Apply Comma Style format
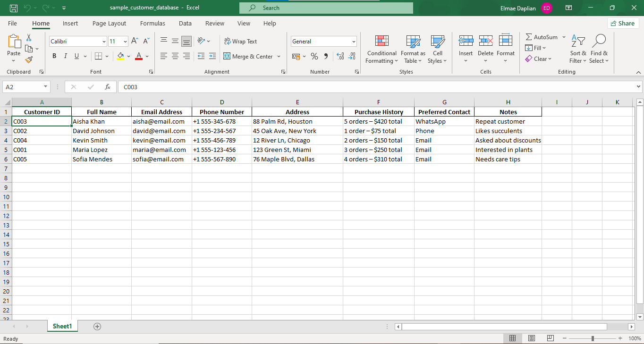This screenshot has width=644, height=344. [326, 56]
